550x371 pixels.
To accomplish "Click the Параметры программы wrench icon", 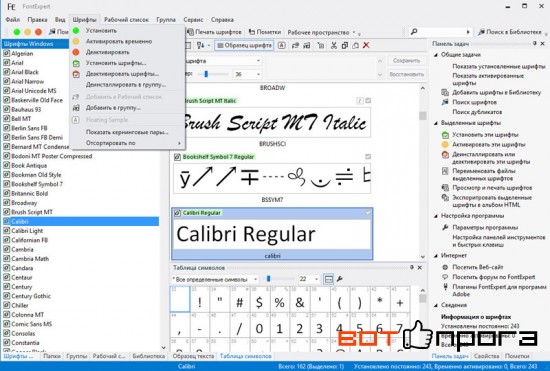I will click(445, 227).
